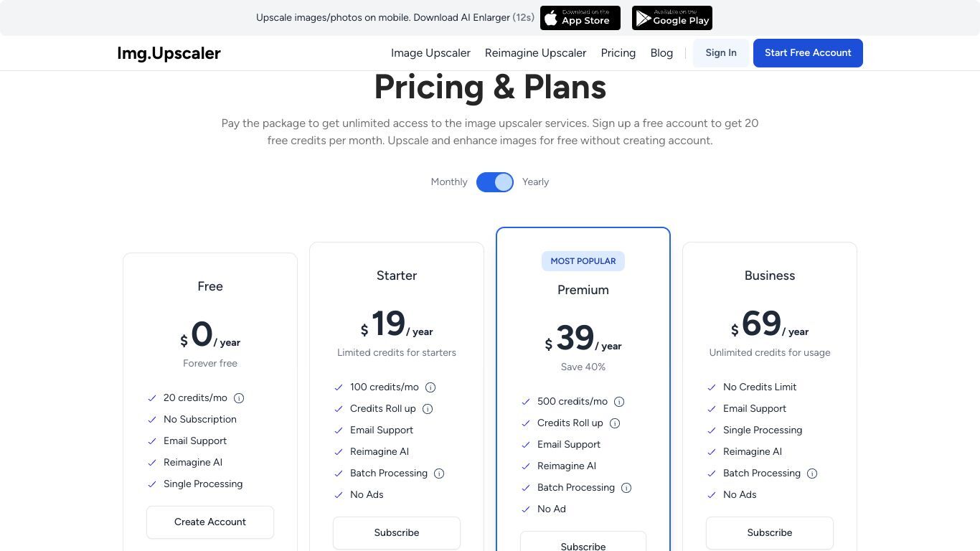This screenshot has height=551, width=980.
Task: Click Starter plan Credits Roll up info icon
Action: click(428, 409)
